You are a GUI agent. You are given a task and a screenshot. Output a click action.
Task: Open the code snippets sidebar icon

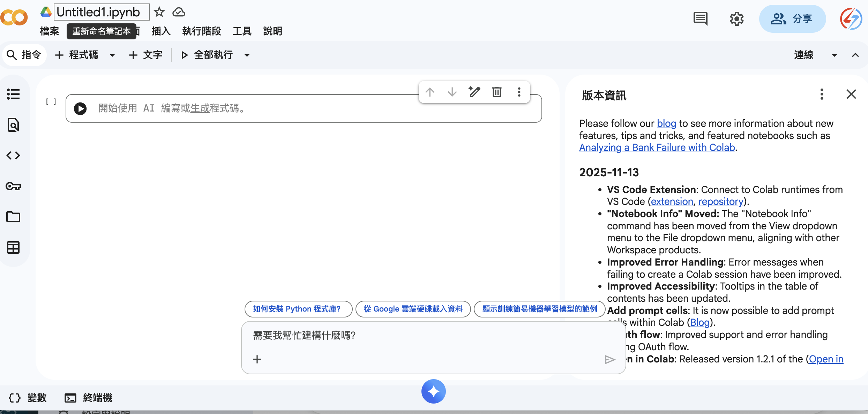(13, 155)
